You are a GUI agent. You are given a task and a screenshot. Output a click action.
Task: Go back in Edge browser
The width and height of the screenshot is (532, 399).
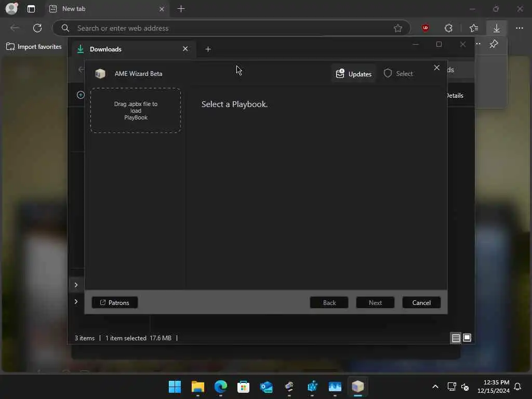15,28
